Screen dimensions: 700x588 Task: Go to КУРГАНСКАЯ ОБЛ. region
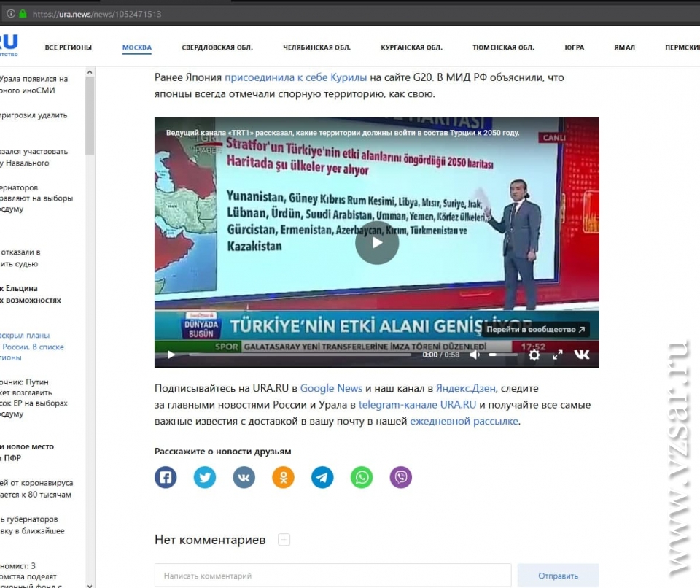click(411, 47)
